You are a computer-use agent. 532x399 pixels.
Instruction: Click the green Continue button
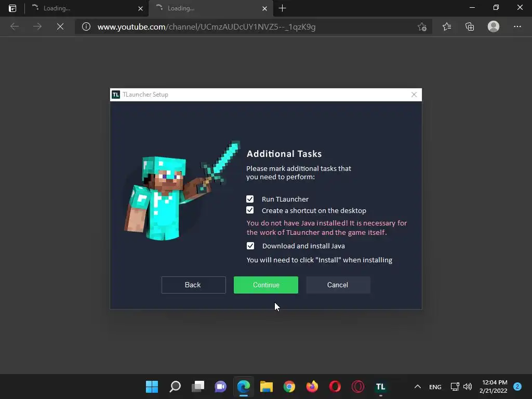265,285
